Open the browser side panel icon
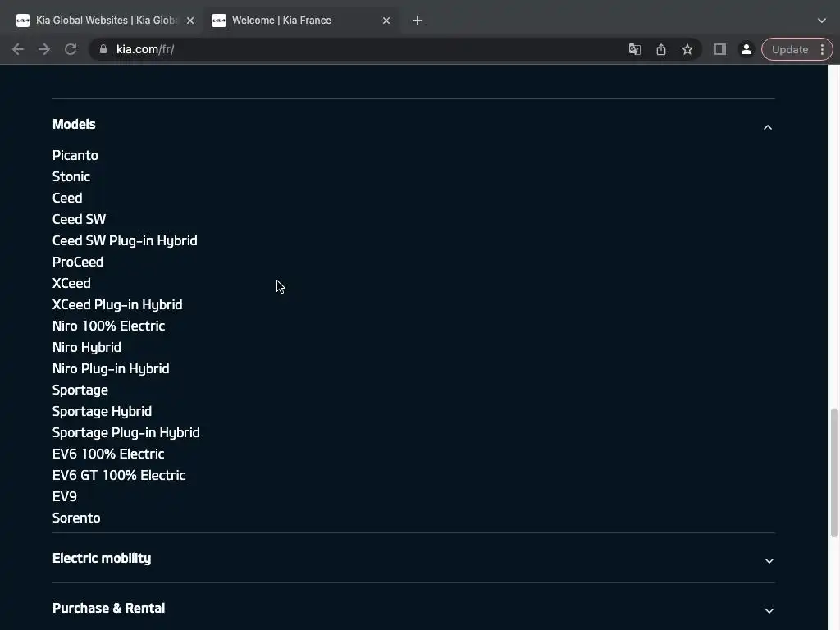The height and width of the screenshot is (630, 840). coord(720,49)
